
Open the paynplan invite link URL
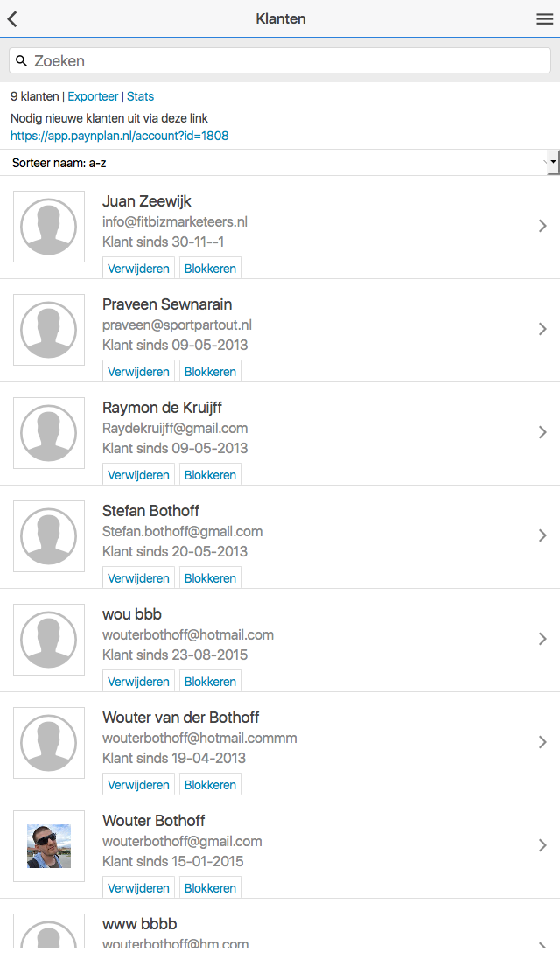click(x=120, y=136)
